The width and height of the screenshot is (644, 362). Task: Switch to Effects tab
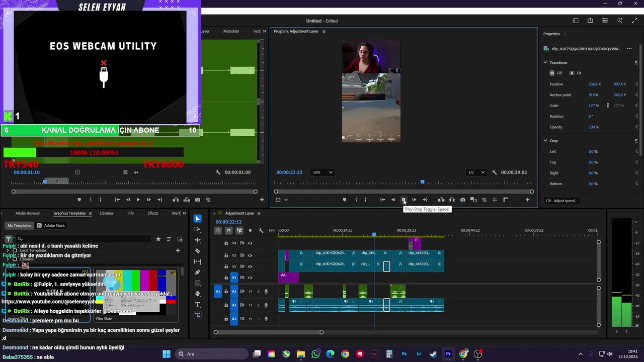point(152,213)
